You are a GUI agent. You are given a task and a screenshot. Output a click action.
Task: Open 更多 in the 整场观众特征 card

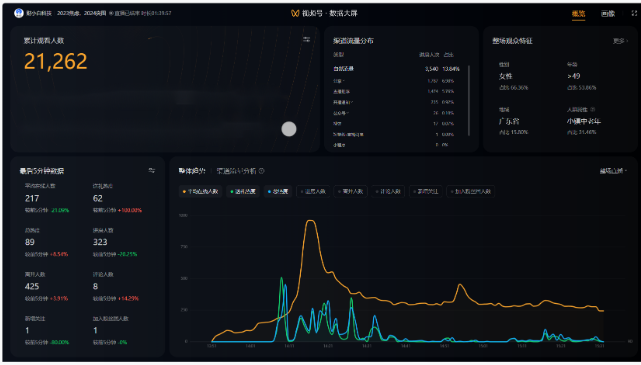pyautogui.click(x=620, y=41)
